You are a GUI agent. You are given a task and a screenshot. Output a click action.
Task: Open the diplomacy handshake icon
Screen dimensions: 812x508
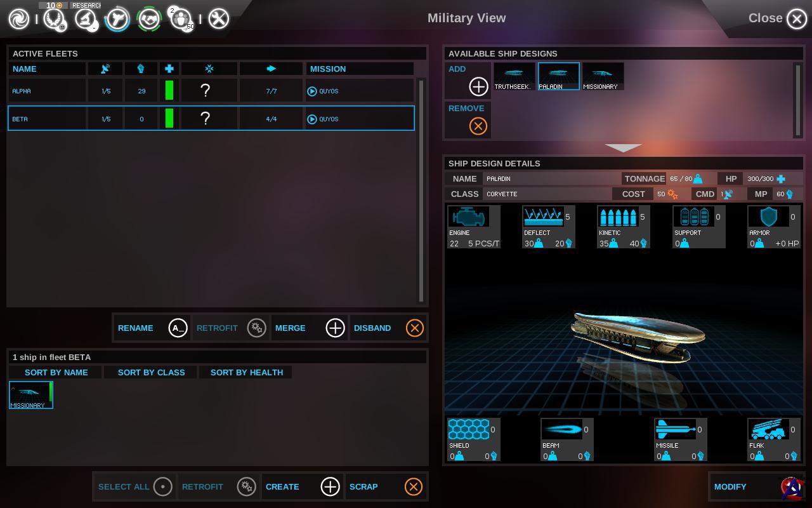coord(150,19)
